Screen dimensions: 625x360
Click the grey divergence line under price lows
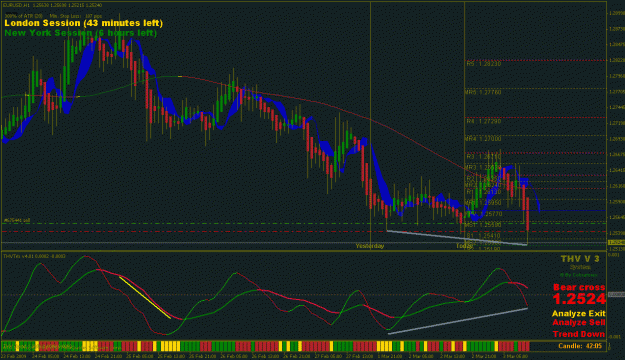point(457,238)
